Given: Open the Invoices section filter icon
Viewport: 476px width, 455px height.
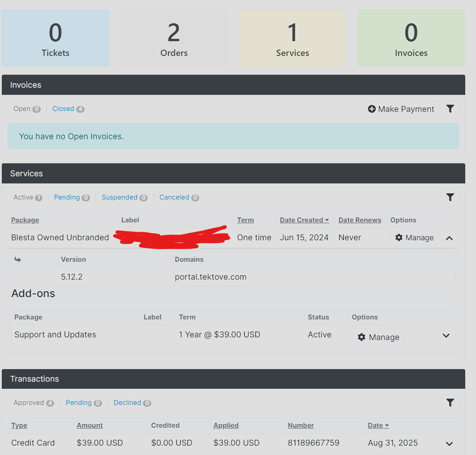Looking at the screenshot, I should click(x=450, y=109).
